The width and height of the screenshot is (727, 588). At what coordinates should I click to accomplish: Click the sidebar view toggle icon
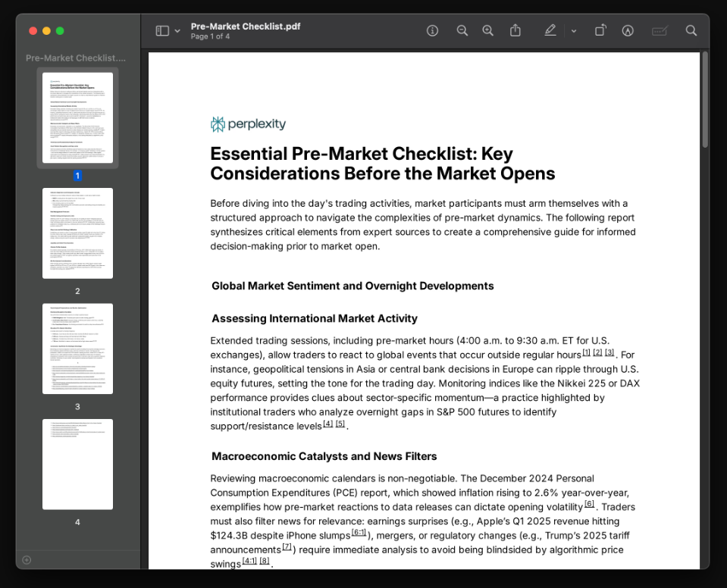(161, 30)
